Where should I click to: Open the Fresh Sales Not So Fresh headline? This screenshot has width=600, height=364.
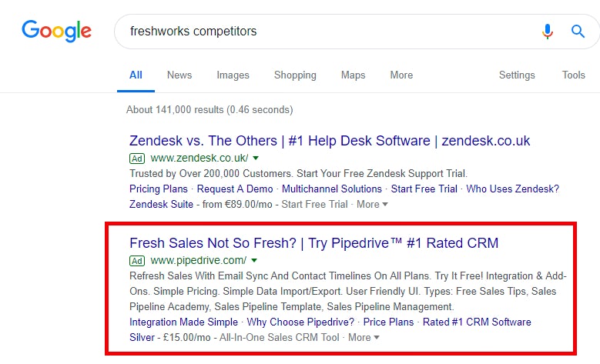point(313,243)
